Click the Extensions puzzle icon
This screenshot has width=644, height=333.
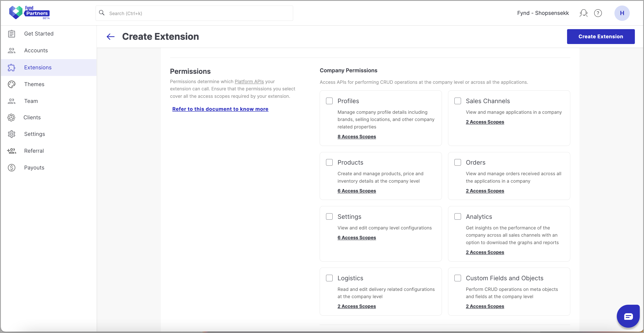(x=11, y=68)
